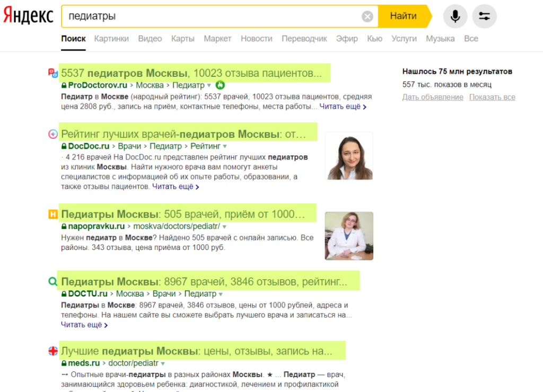Click the lock icon beside DOCTU.ru

(x=64, y=294)
